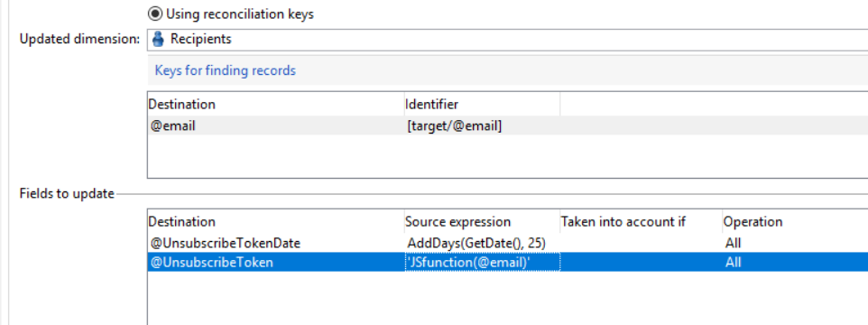This screenshot has height=325, width=868.
Task: Click Operation All for UnsubscribeTokenDate row
Action: click(733, 243)
